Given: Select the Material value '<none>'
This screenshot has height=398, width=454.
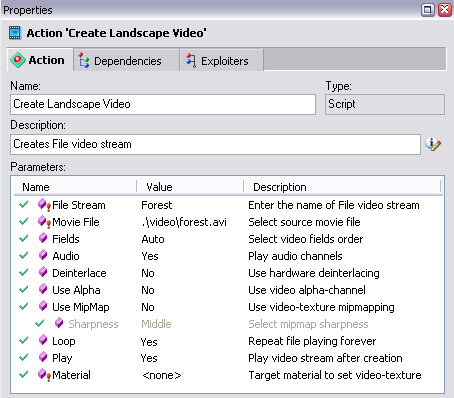Looking at the screenshot, I should coord(162,375).
